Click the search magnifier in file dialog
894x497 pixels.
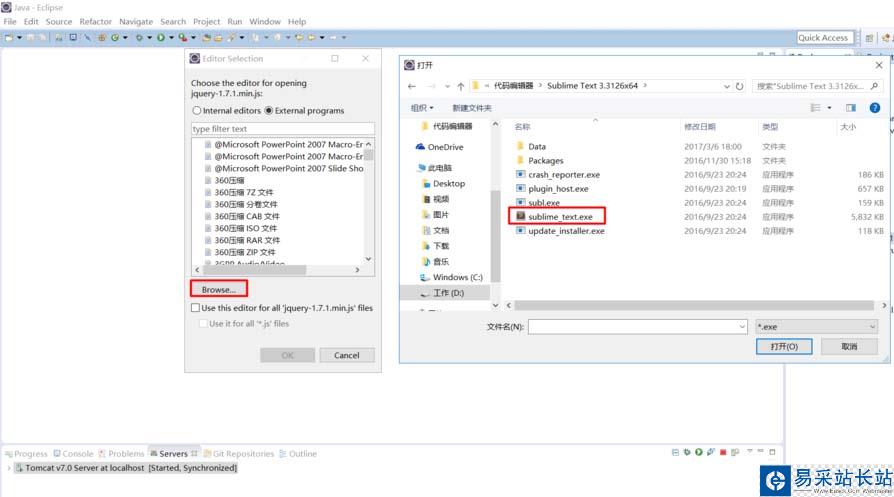pyautogui.click(x=874, y=86)
